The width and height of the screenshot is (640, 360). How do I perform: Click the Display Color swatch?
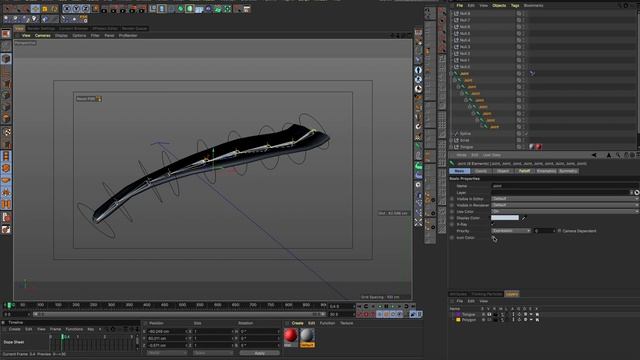(x=505, y=218)
